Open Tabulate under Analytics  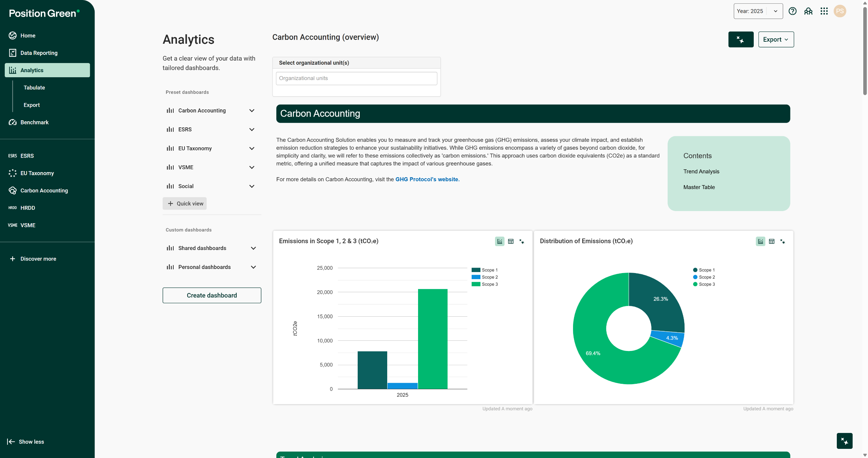pos(34,87)
